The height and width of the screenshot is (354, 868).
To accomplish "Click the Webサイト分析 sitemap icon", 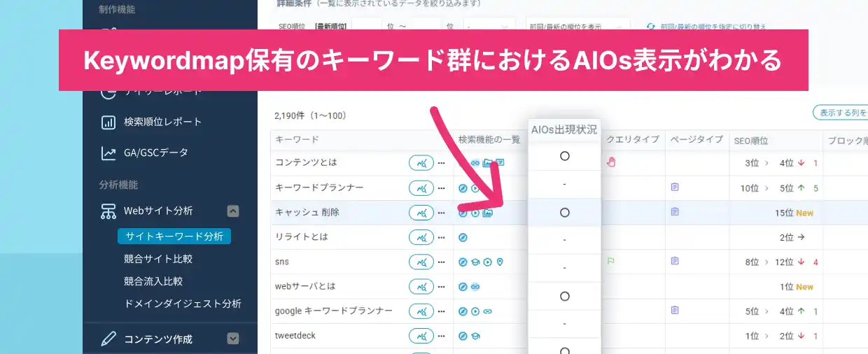I will (108, 211).
